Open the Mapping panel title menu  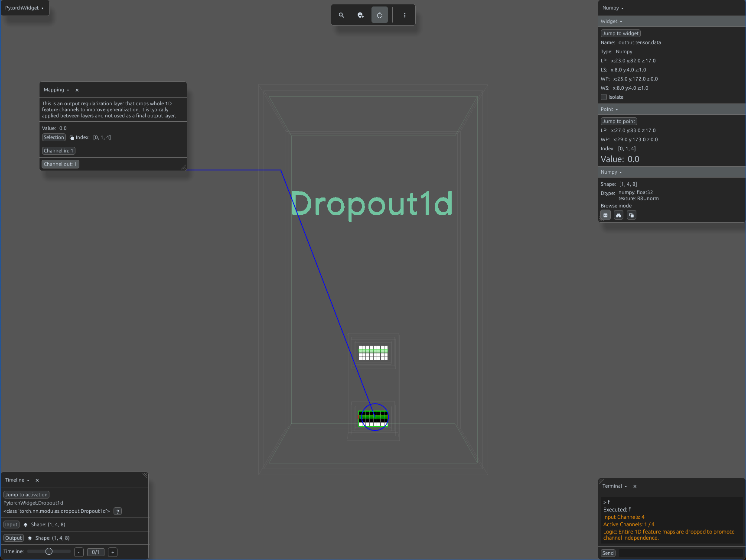[x=56, y=90]
